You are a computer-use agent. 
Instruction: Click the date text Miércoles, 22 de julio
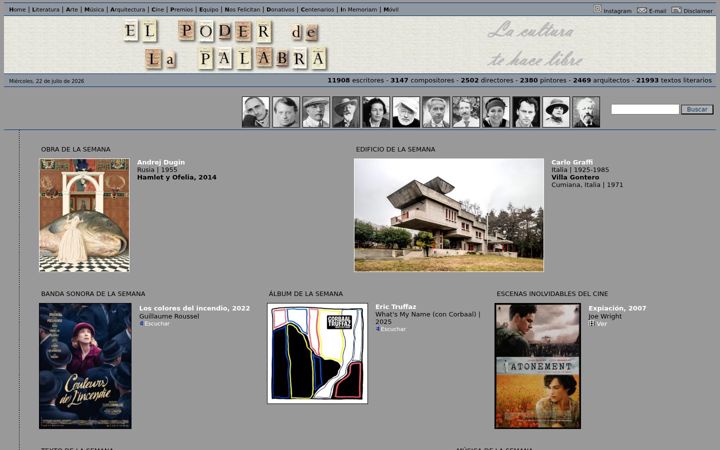46,81
